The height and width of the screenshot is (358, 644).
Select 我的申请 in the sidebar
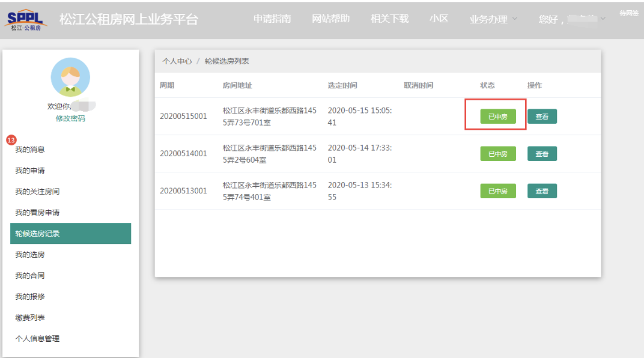tap(30, 171)
